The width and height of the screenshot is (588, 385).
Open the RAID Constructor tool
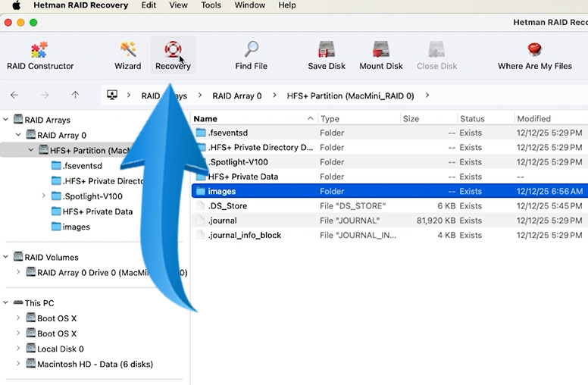coord(40,55)
